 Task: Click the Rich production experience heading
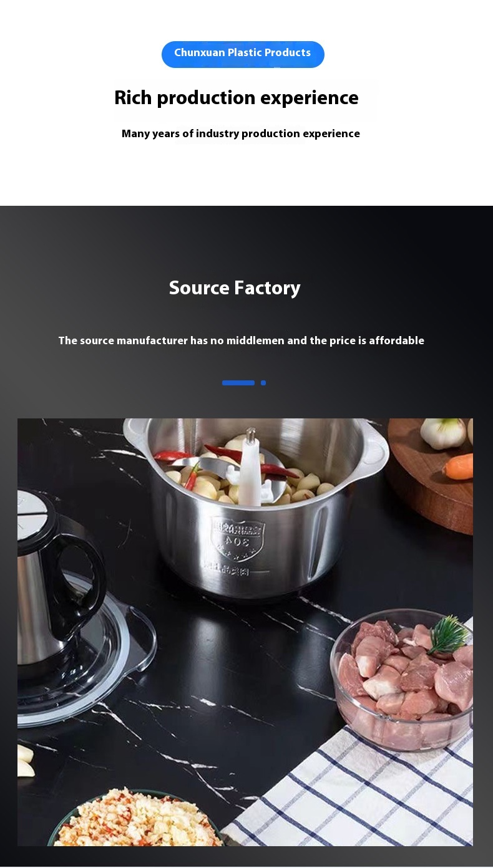(237, 98)
